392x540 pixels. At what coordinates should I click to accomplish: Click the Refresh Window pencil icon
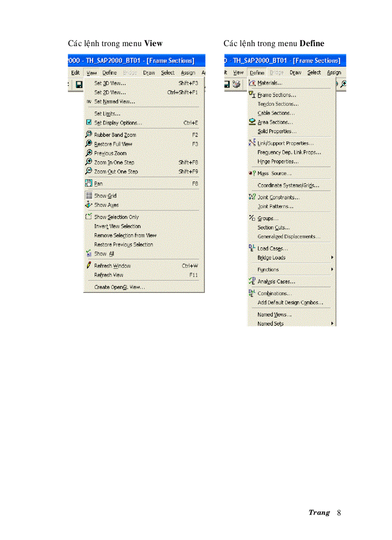(x=88, y=265)
